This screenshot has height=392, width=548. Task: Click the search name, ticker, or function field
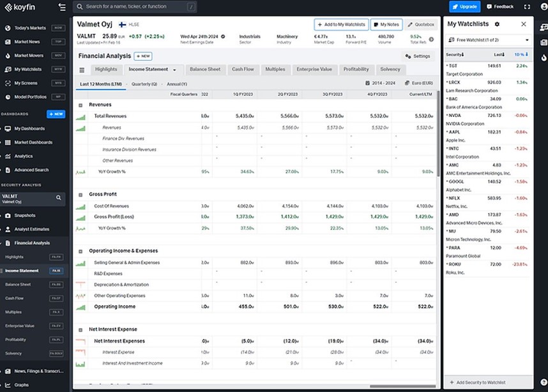tap(135, 6)
